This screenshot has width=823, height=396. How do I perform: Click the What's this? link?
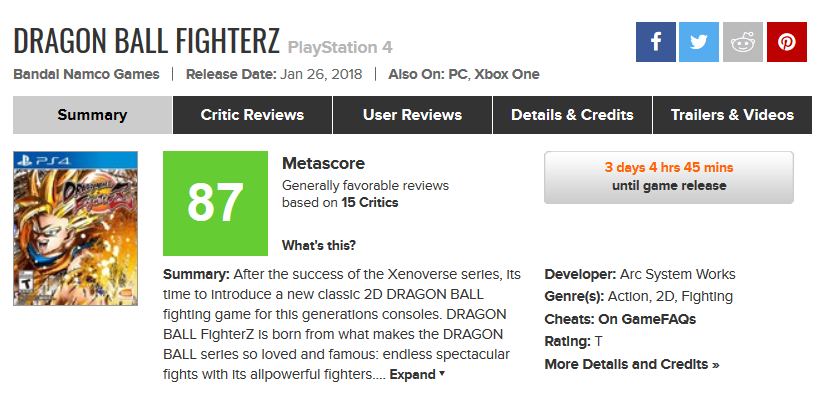tap(319, 245)
